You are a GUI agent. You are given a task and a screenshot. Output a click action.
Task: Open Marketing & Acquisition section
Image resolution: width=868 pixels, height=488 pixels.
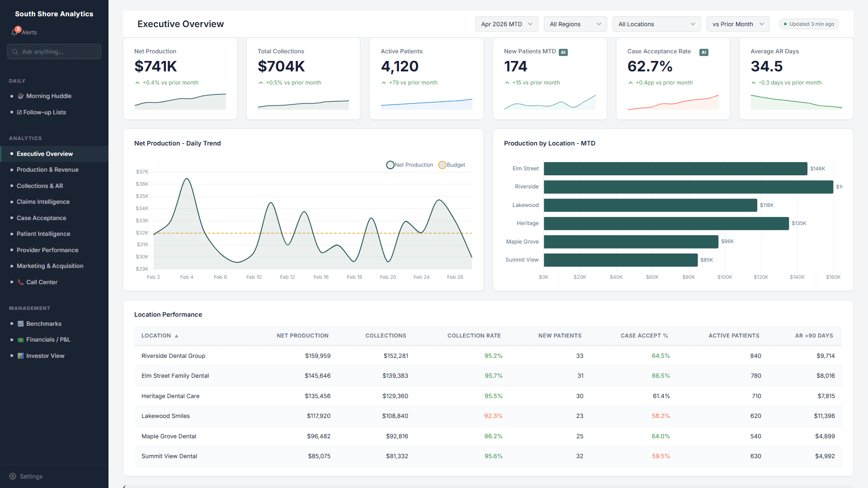[x=54, y=266]
